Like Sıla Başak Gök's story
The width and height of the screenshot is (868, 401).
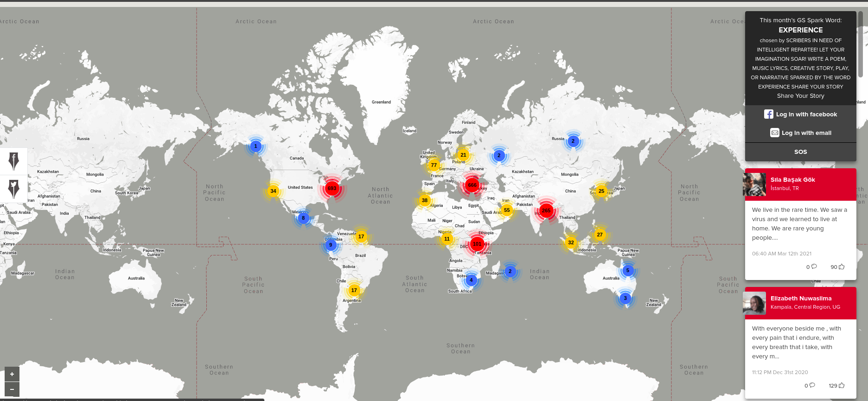coord(841,267)
